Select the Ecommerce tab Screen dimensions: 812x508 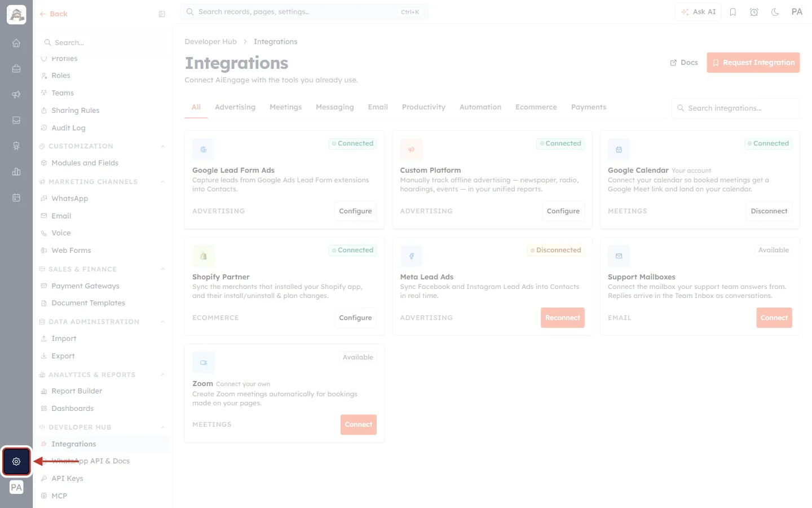[536, 107]
